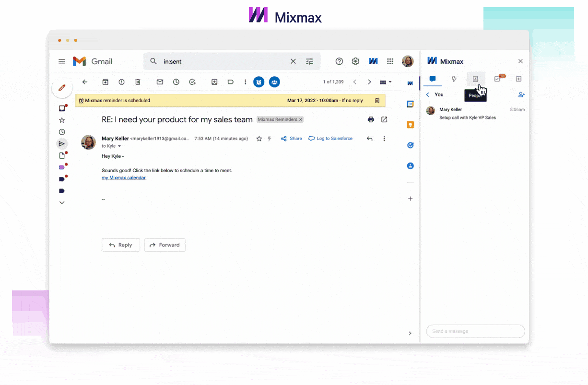Image resolution: width=588 pixels, height=385 pixels.
Task: Open Google Contacts side panel icon
Action: [410, 166]
